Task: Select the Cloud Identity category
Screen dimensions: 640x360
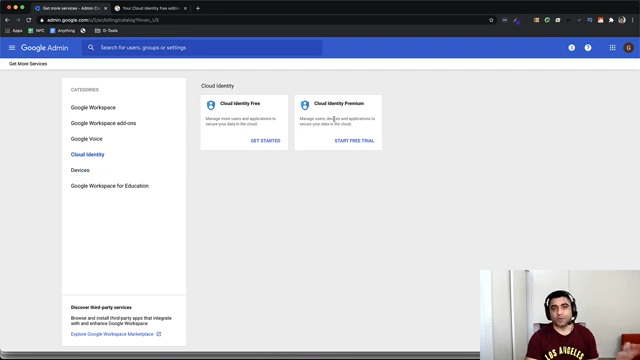Action: pos(87,154)
